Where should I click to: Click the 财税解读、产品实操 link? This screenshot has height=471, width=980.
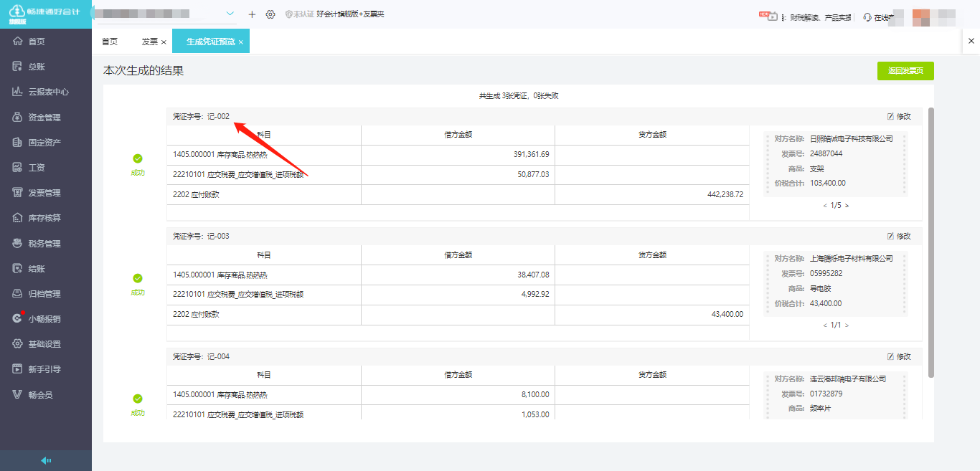[x=819, y=17]
